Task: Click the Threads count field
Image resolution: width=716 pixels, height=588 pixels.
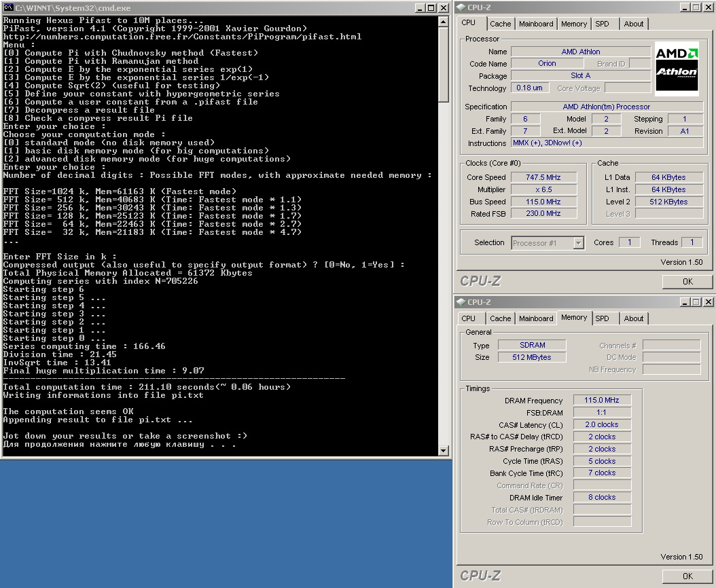Action: pos(692,242)
